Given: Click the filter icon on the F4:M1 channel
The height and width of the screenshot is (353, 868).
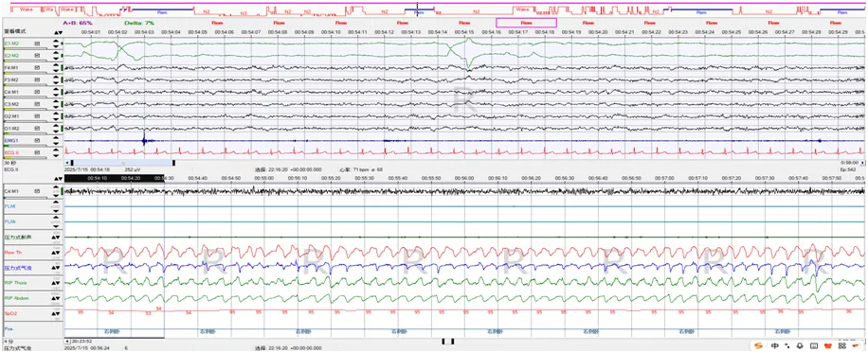Looking at the screenshot, I should click(37, 67).
